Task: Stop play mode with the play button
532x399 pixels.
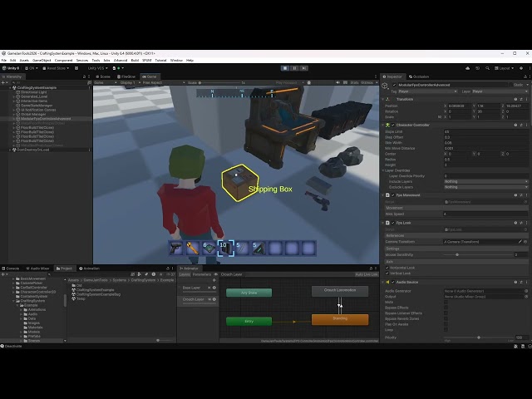Action: (x=285, y=68)
